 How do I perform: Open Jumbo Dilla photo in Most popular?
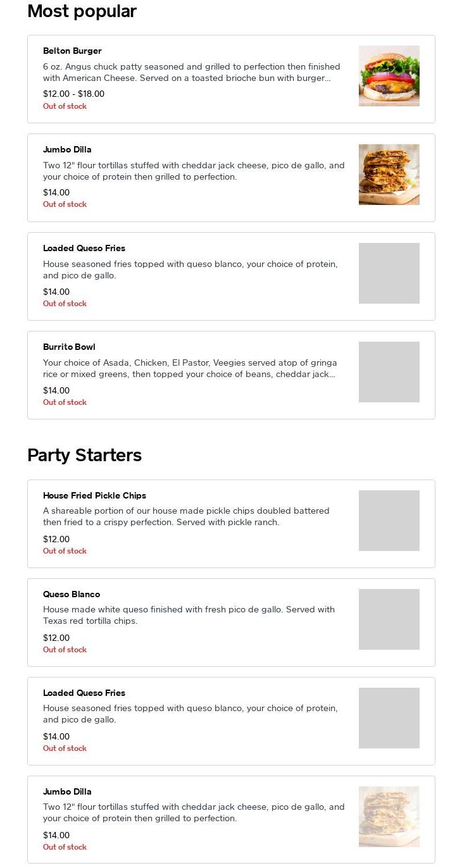click(389, 175)
